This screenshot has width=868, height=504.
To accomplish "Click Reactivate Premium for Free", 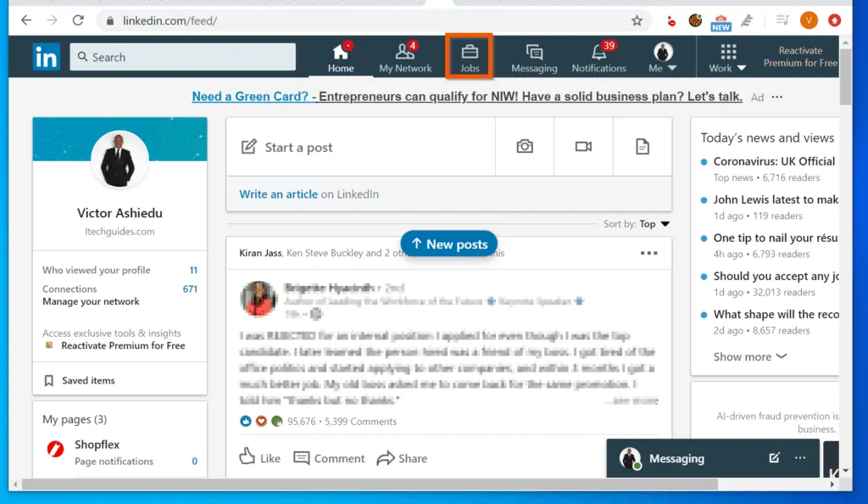I will [x=800, y=57].
